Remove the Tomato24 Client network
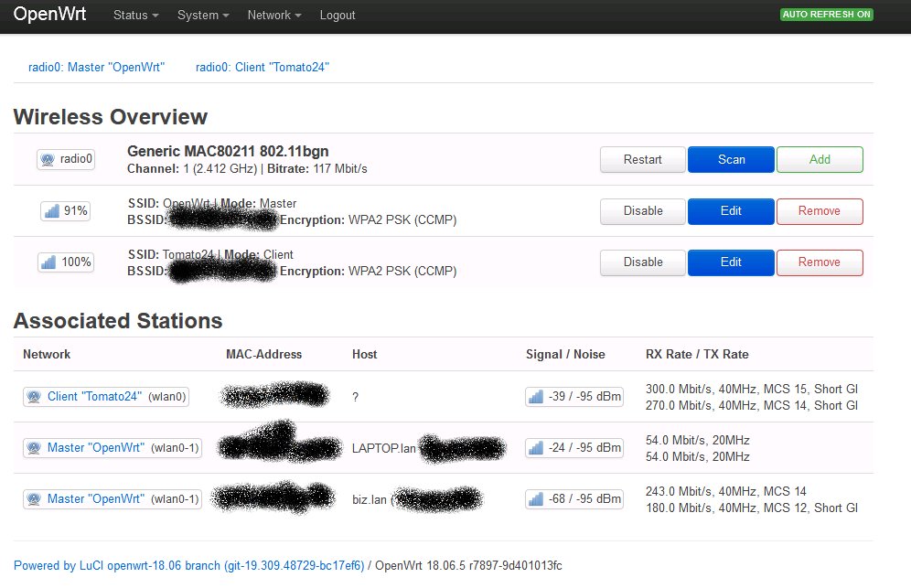Screen dimensions: 911x588 (820, 262)
